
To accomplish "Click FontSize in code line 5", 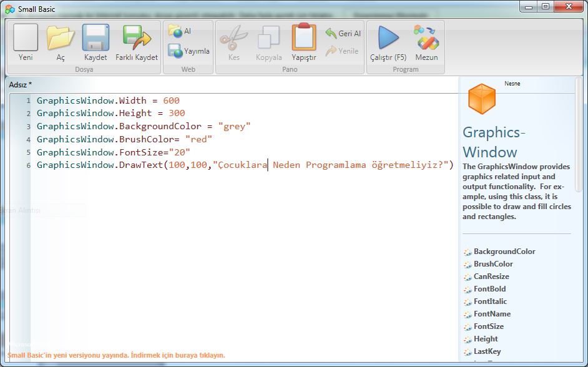I will [x=141, y=152].
